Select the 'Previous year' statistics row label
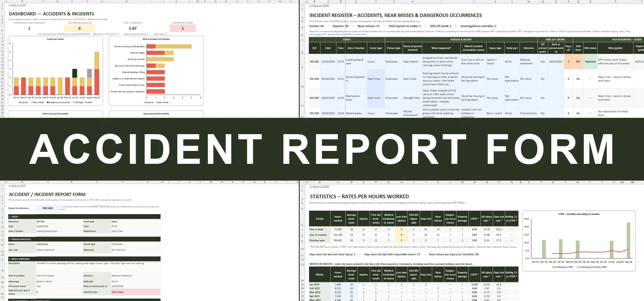 click(x=320, y=240)
